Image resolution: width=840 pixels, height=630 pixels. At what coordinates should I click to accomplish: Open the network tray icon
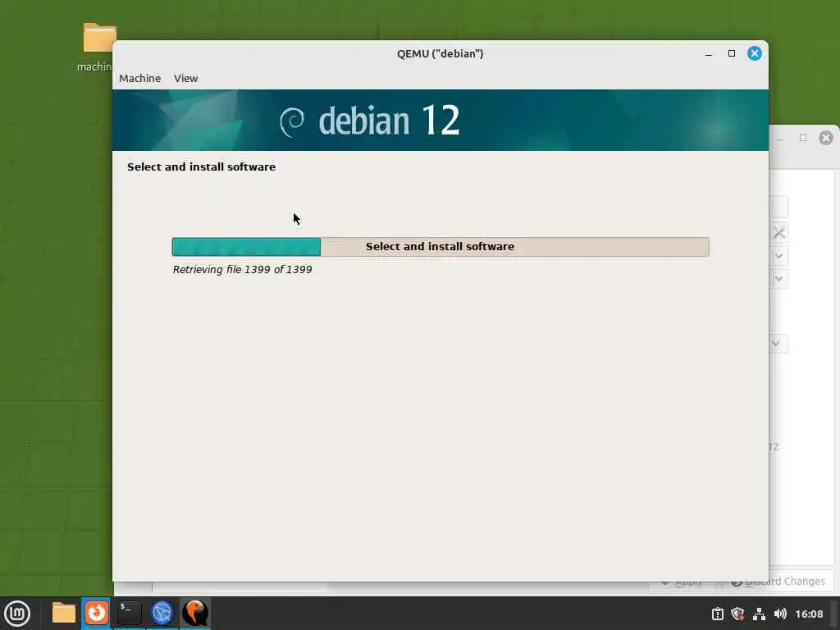point(759,614)
